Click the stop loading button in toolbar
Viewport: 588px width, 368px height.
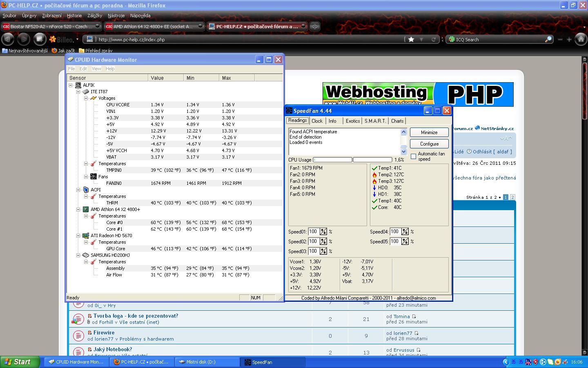tap(40, 39)
